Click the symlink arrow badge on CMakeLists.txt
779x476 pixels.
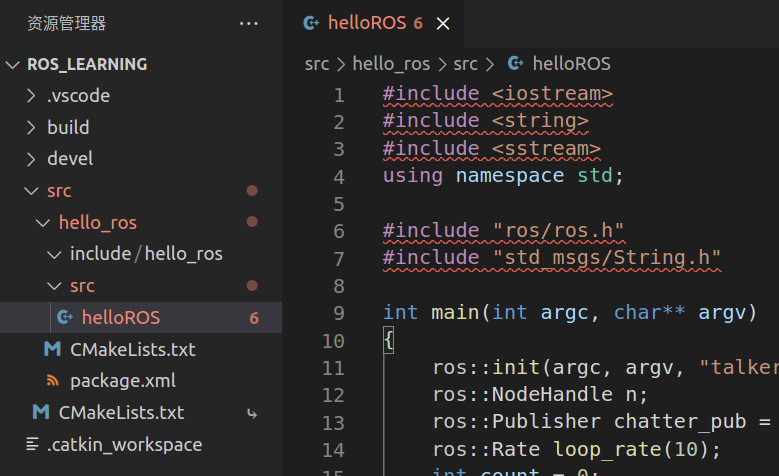click(x=252, y=413)
